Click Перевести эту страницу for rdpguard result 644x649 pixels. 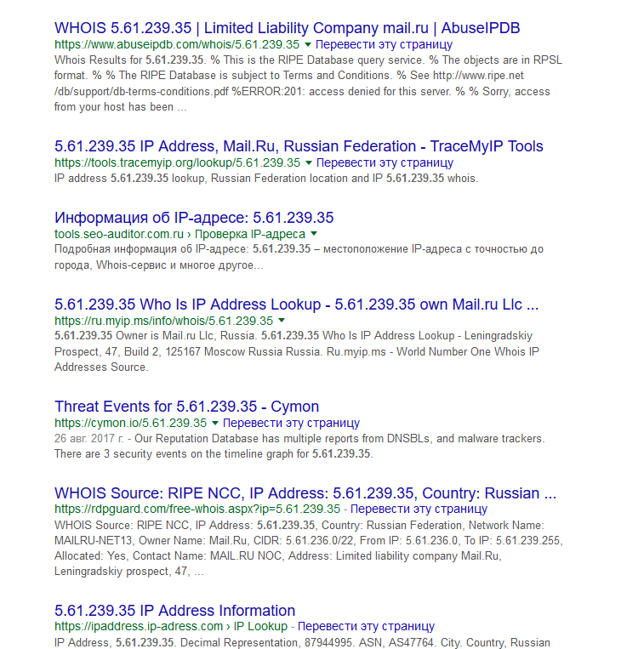(x=419, y=509)
